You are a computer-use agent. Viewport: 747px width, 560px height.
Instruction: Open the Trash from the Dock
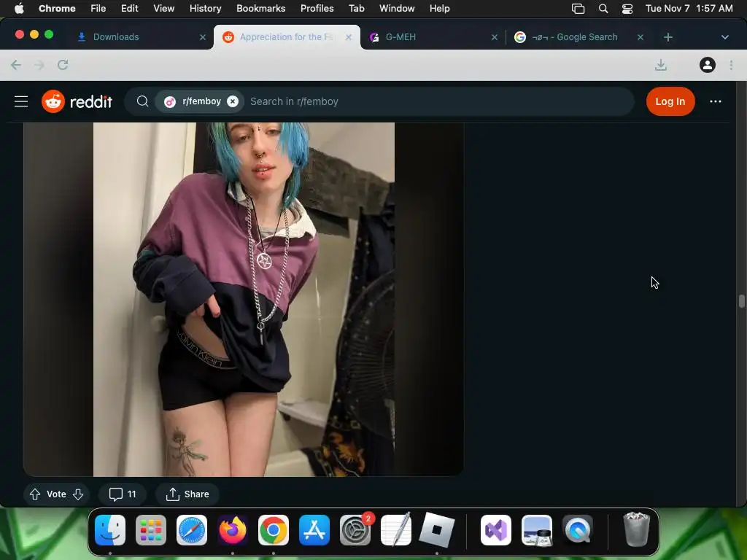(x=636, y=530)
